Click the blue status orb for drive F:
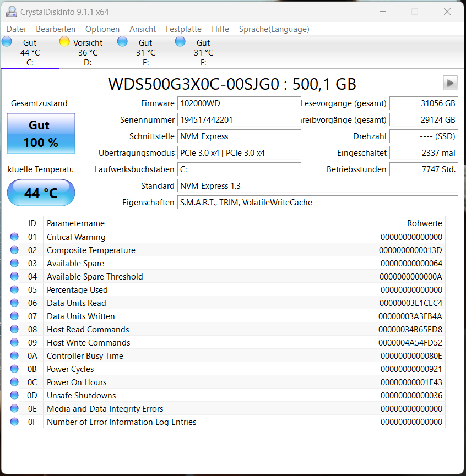Image resolution: width=466 pixels, height=476 pixels. (180, 41)
